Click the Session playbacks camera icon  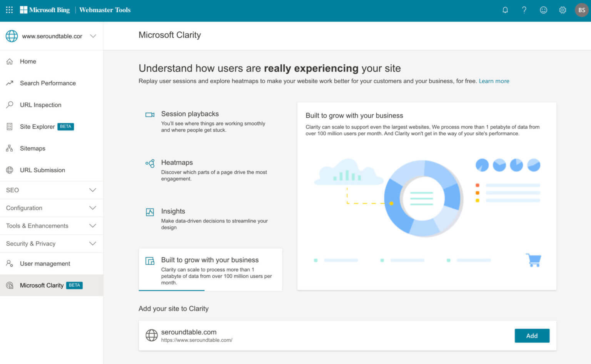click(150, 115)
